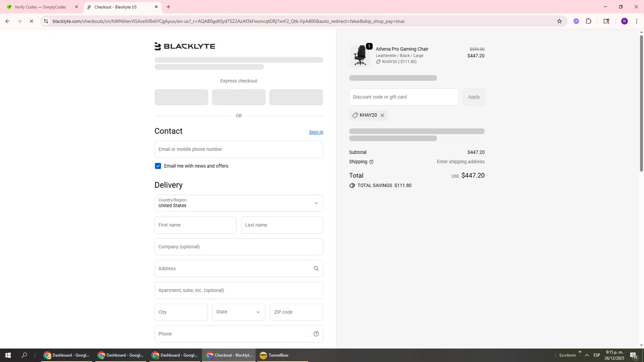Click the purple extension icon in toolbar

click(x=576, y=21)
